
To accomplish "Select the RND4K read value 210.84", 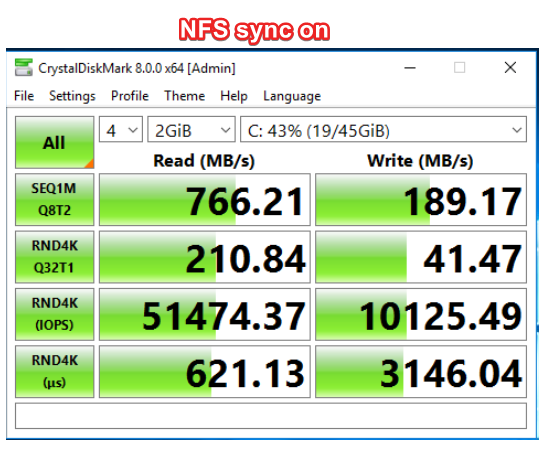I will pos(205,257).
